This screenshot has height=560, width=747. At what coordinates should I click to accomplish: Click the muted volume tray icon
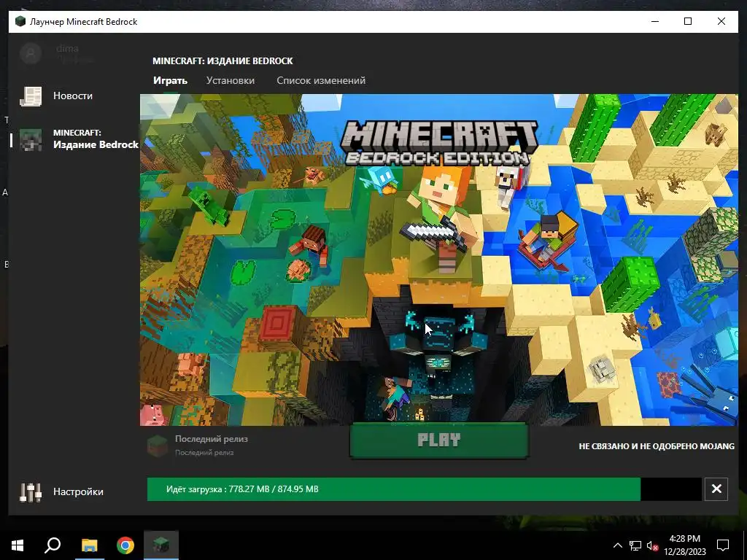click(652, 545)
